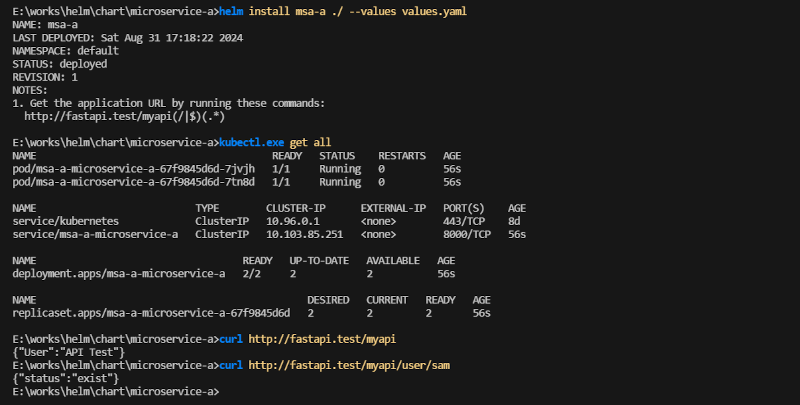Screen dimensions: 800x405
Task: Click 'Running' status of pod 7jvjh
Action: [x=340, y=169]
